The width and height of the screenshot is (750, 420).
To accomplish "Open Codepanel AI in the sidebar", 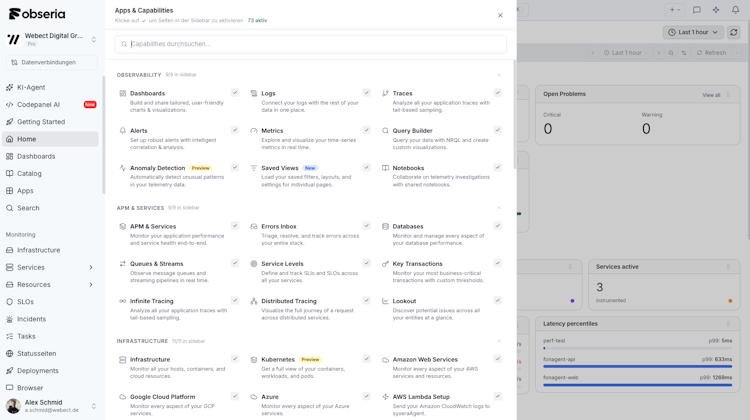I will (50, 105).
